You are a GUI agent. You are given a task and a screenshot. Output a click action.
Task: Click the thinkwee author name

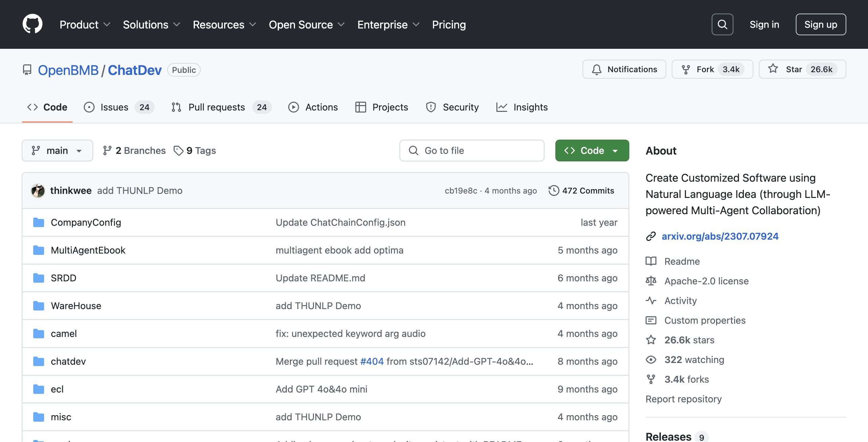tap(71, 190)
